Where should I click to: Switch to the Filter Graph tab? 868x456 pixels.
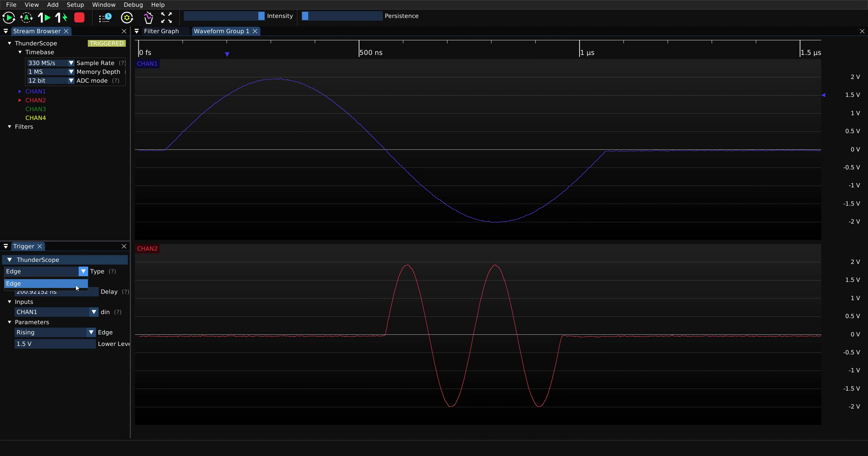161,31
